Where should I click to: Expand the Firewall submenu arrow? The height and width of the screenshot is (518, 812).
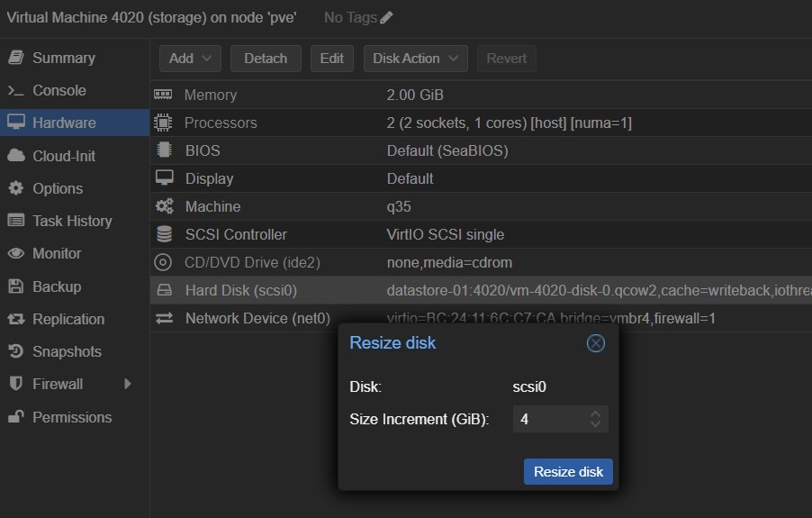(x=128, y=384)
